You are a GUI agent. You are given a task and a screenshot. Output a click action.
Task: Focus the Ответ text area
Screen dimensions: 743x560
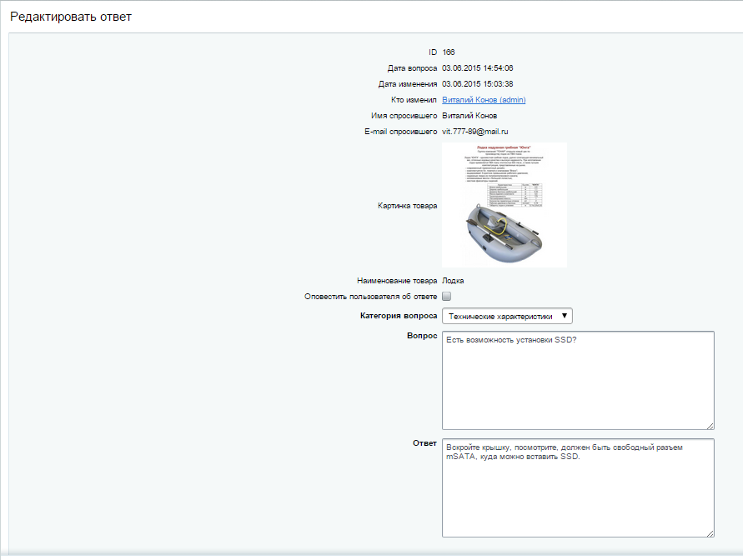pos(577,487)
